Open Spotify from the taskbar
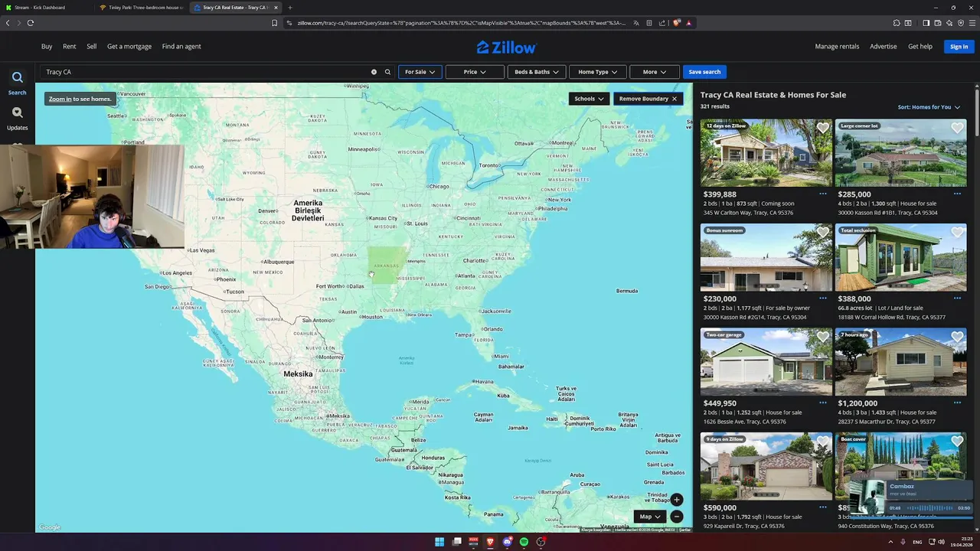The image size is (980, 551). point(524,542)
